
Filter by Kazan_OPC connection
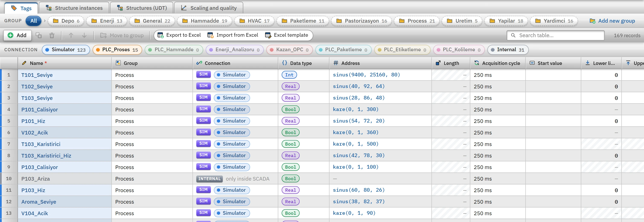pos(290,50)
